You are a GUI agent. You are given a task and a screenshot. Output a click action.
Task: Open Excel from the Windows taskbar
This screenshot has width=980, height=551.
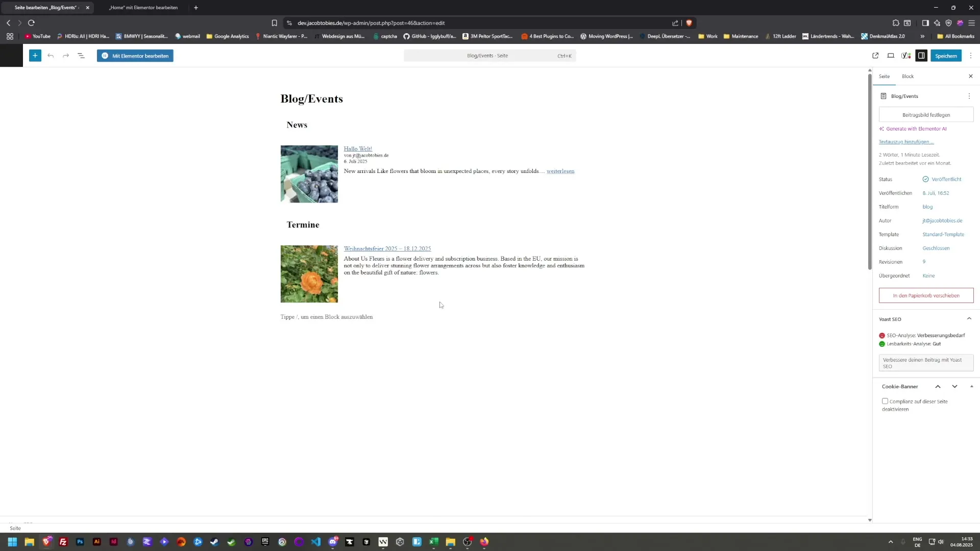[x=434, y=542]
